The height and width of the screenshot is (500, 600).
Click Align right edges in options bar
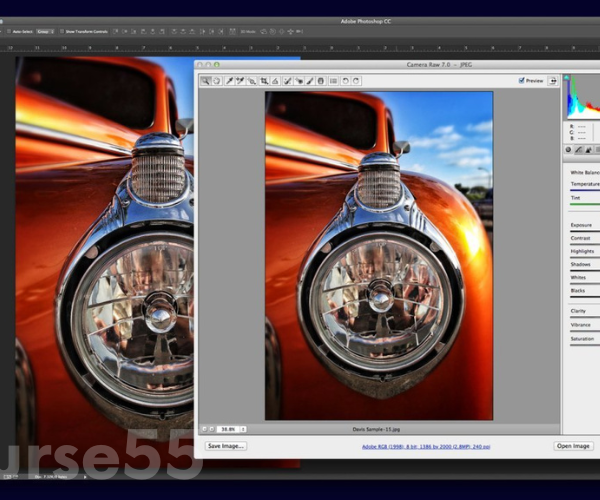[161, 31]
